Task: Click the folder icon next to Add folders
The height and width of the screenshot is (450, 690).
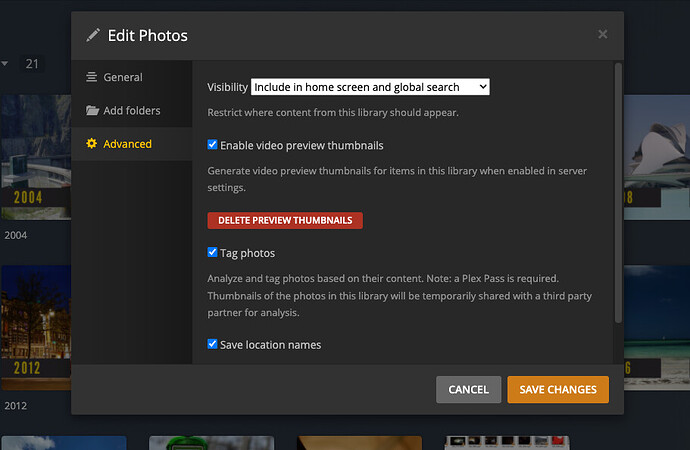Action: (92, 111)
